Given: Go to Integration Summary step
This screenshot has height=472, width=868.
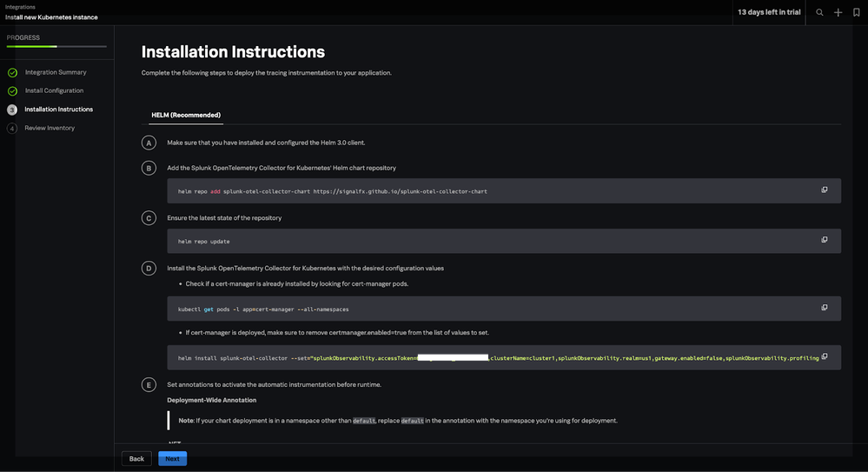Looking at the screenshot, I should click(56, 72).
